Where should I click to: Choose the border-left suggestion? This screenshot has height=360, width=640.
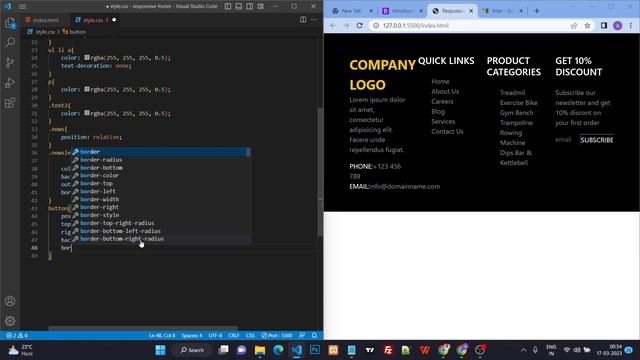(161, 191)
